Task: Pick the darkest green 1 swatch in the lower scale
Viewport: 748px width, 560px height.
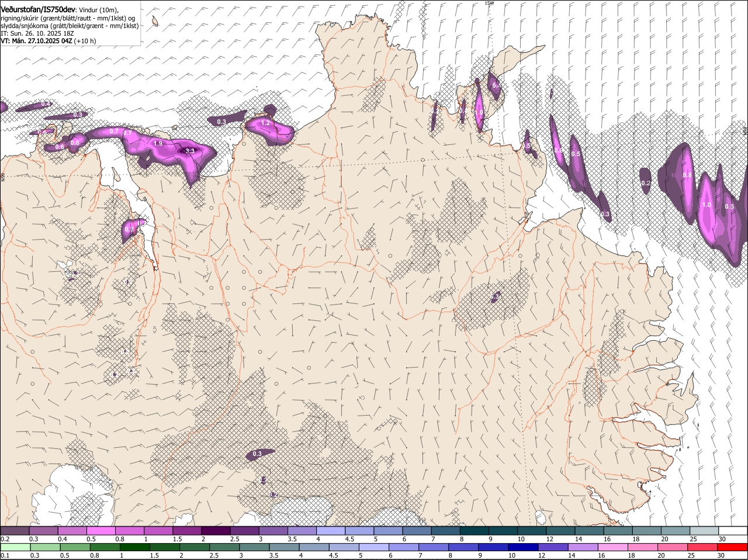Action: tap(134, 547)
